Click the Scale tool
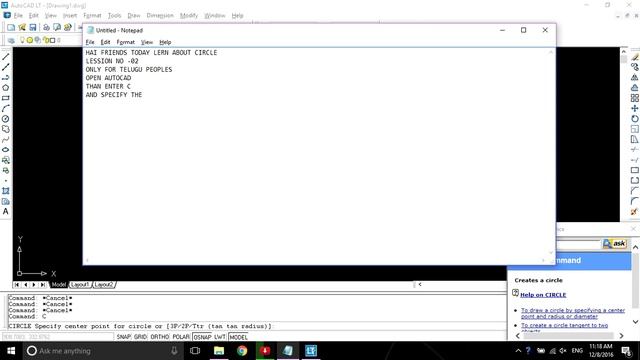Screen dimensions: 640x360 pos(635,129)
